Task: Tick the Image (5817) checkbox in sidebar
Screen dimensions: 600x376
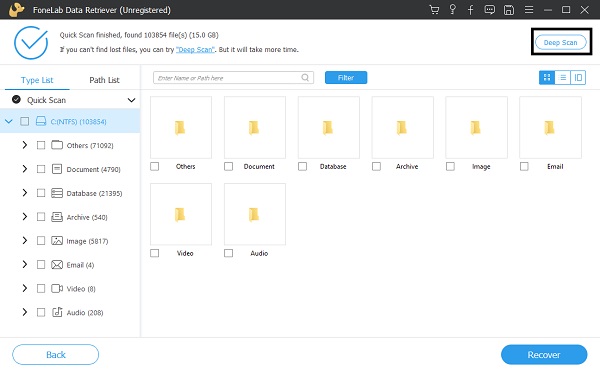Action: click(x=41, y=241)
